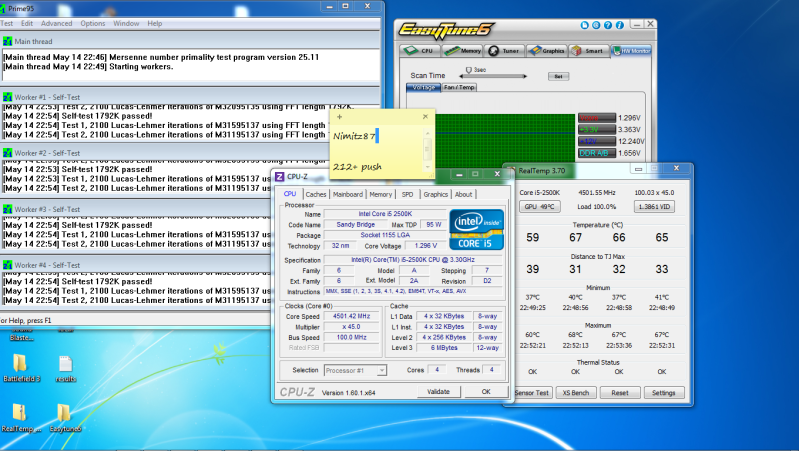The height and width of the screenshot is (451, 799).
Task: Click the Multiplier x 45.0 value in CPU-Z
Action: point(352,327)
